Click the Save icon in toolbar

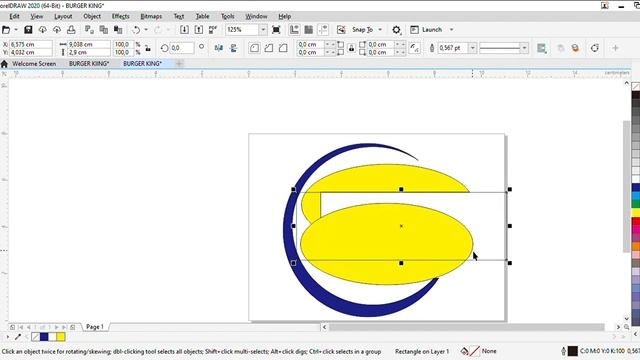pyautogui.click(x=28, y=30)
